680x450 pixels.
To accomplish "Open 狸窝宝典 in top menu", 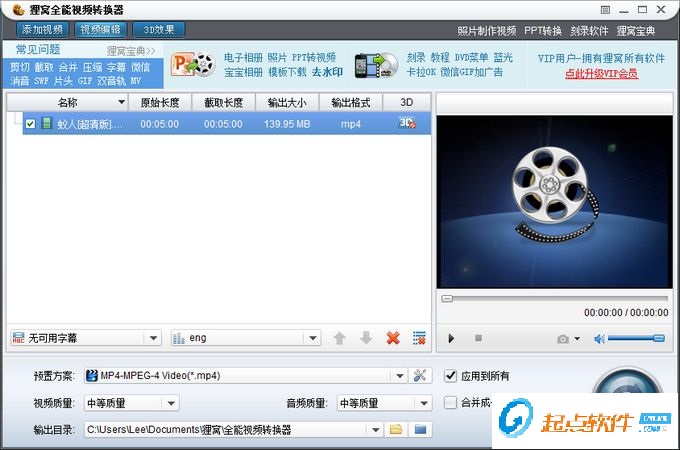I will click(636, 31).
